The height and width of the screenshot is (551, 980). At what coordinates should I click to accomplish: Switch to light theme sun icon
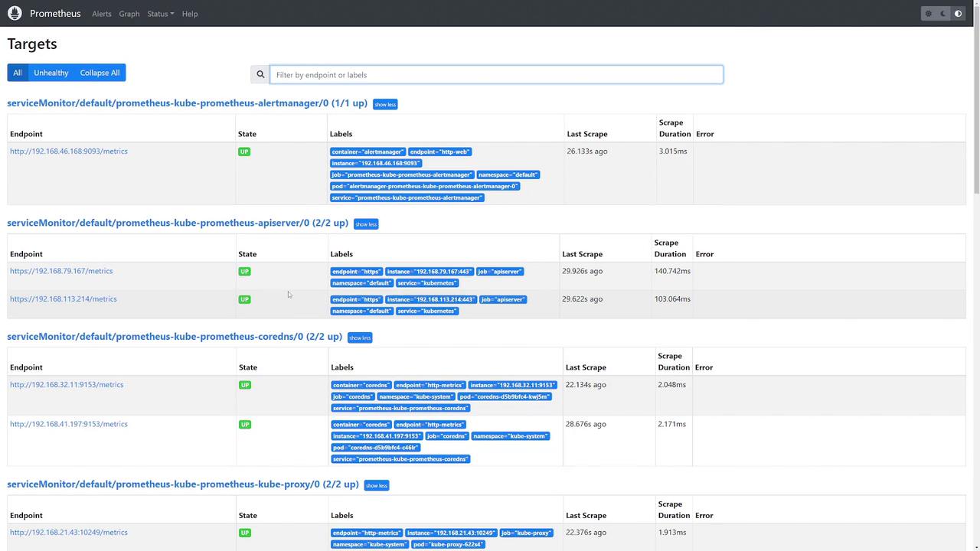coord(928,14)
